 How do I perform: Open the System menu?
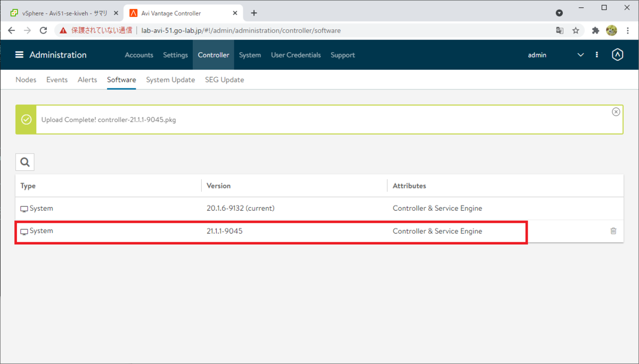250,55
